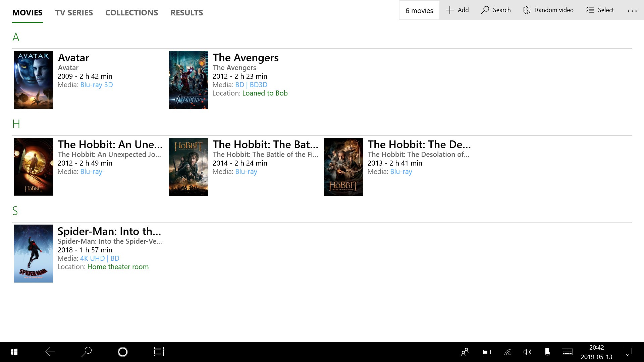The image size is (644, 362).
Task: Open the Home theater room location link
Action: (118, 267)
